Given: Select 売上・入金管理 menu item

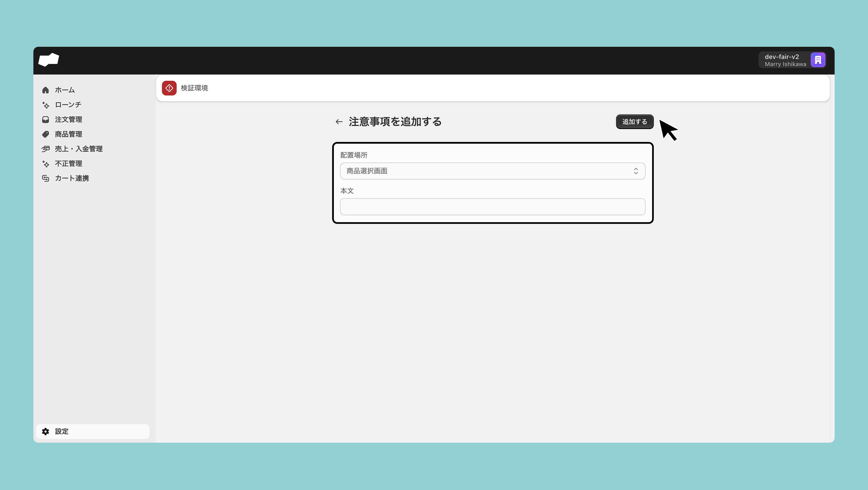Looking at the screenshot, I should point(78,149).
